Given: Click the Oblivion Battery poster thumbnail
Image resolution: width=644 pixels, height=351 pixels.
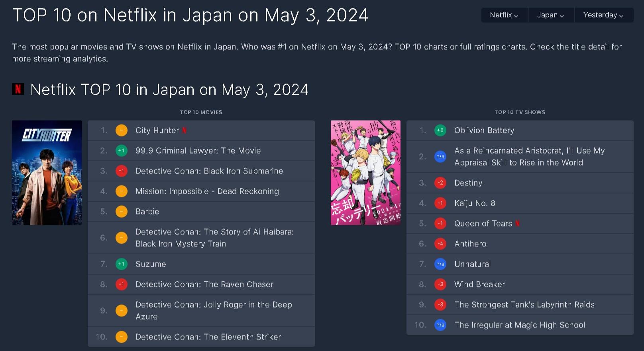Looking at the screenshot, I should click(365, 173).
